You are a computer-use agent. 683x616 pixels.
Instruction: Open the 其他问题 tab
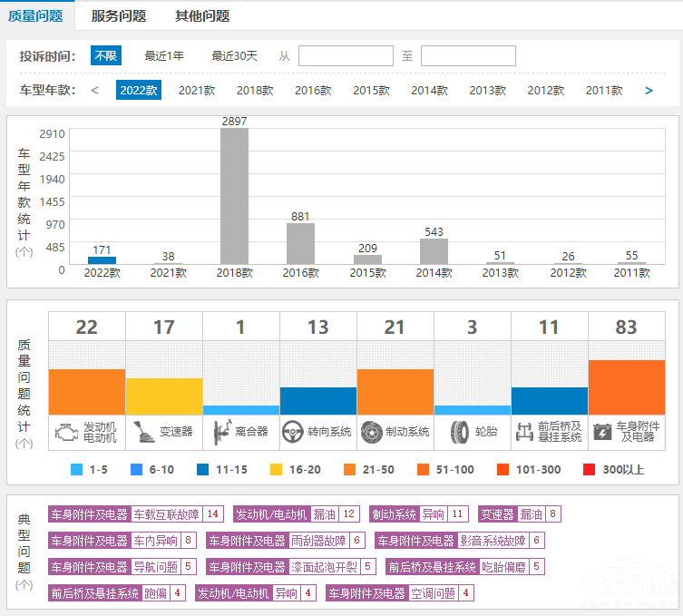point(202,15)
